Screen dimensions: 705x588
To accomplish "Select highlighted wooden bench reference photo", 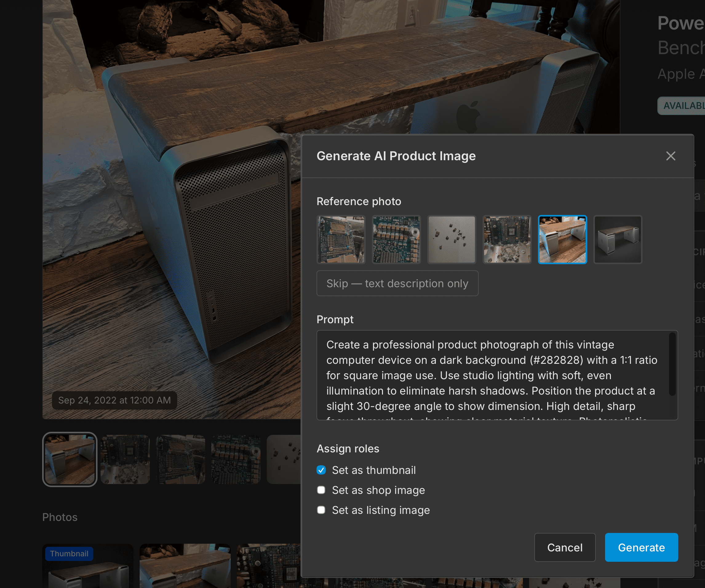I will pos(562,239).
